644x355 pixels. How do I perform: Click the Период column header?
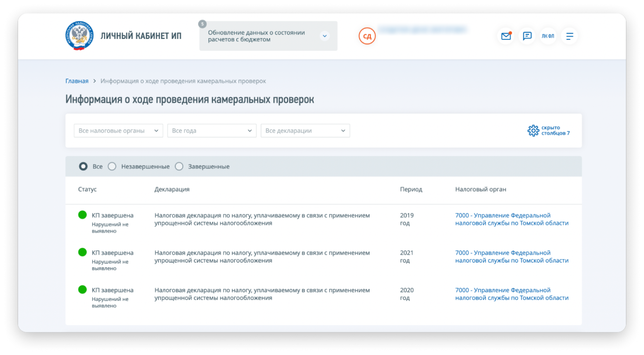tap(411, 189)
